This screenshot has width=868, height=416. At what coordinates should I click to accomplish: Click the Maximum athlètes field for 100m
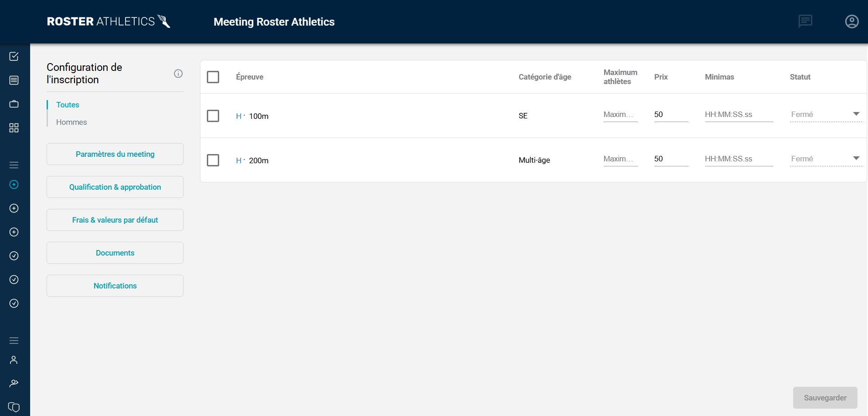point(621,114)
